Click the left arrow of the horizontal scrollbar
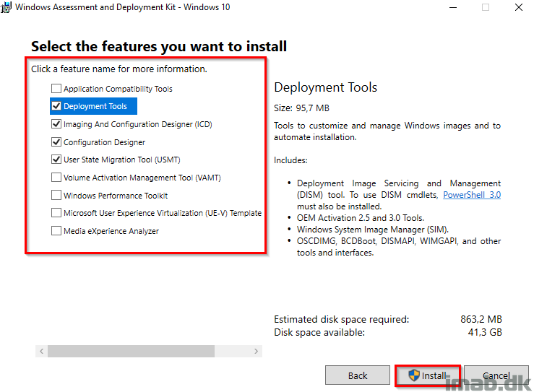534x392 pixels. [41, 351]
